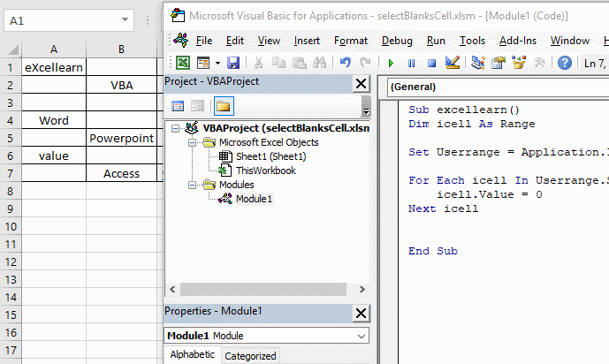Image resolution: width=609 pixels, height=364 pixels.
Task: Open the Edit menu
Action: pos(234,41)
